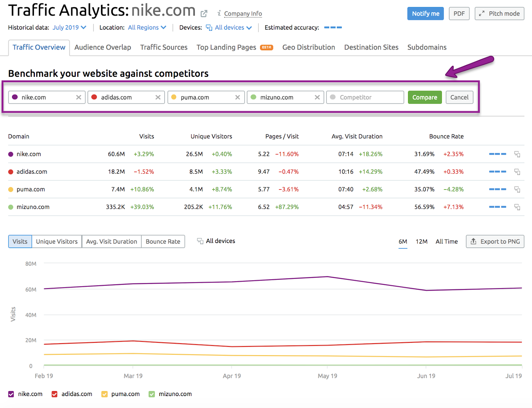The image size is (532, 408).
Task: Click yellow color dot in puma.com field
Action: tap(174, 97)
